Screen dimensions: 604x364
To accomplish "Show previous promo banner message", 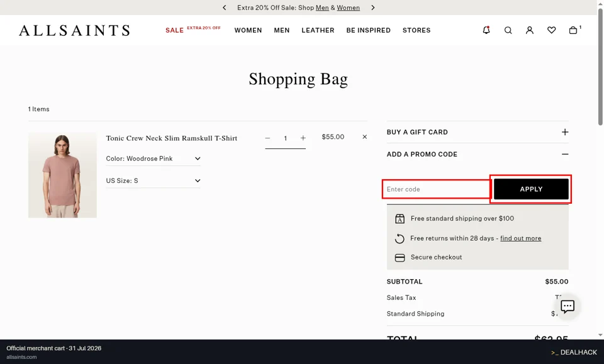I will 224,8.
